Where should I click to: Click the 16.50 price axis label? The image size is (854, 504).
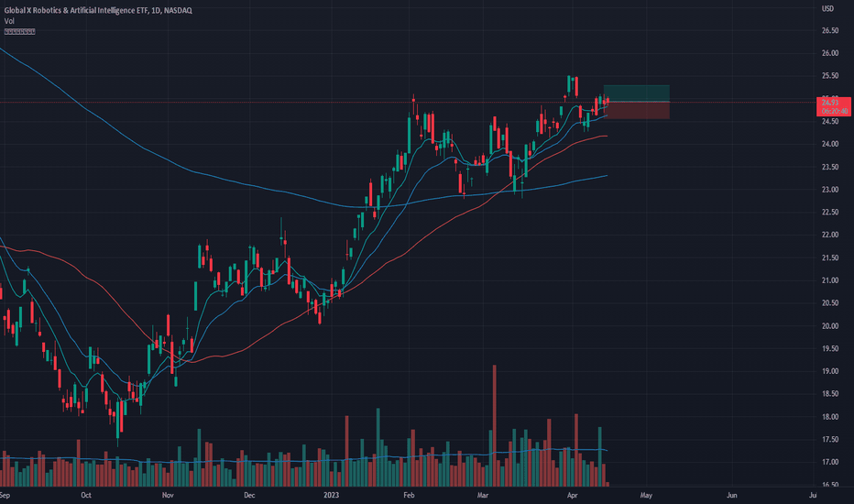point(830,485)
